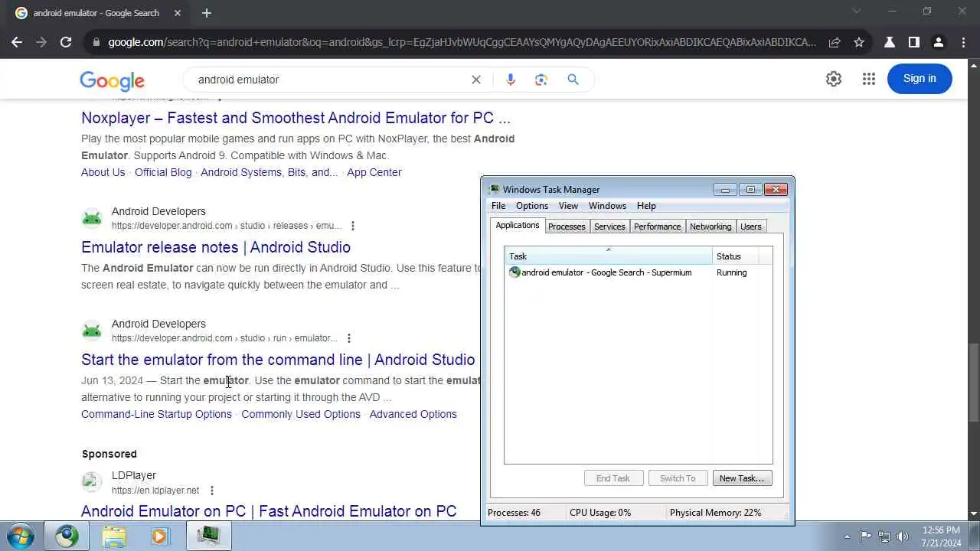This screenshot has height=551, width=980.
Task: Switch to the Networking tab
Action: point(710,227)
